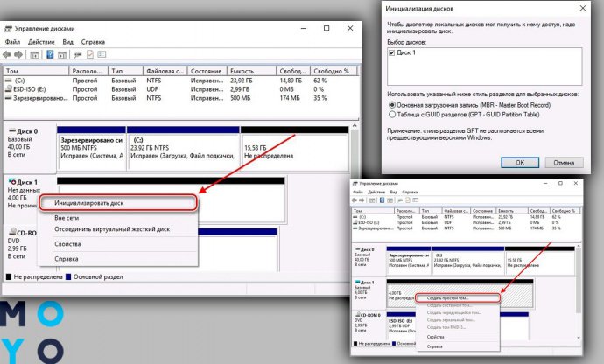Screen dimensions: 604x364
Task: Open the Вид menu
Action: pos(67,42)
